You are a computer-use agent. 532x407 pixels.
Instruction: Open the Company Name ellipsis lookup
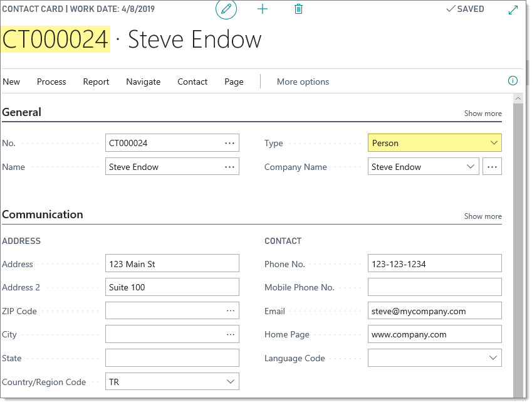(x=493, y=166)
